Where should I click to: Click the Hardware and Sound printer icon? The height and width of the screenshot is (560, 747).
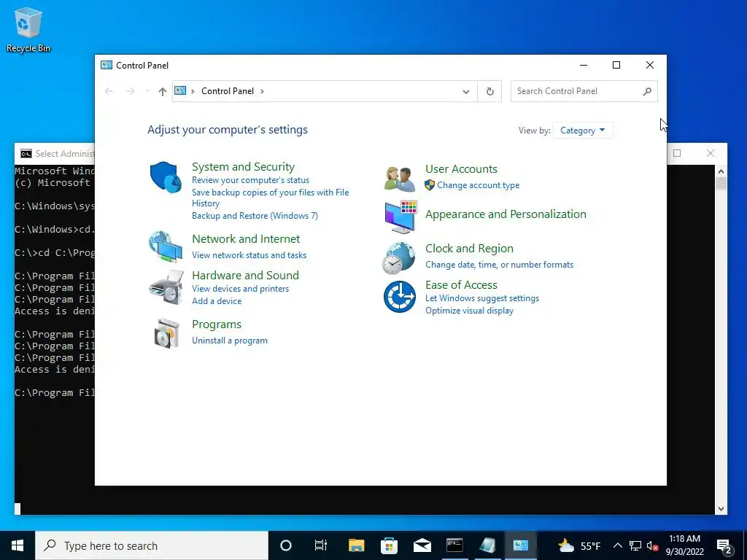(166, 287)
